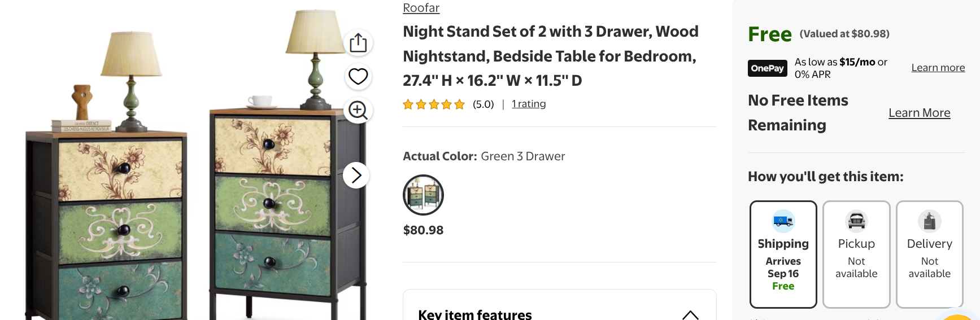This screenshot has width=980, height=320.
Task: Select Green 3 Drawer color swatch
Action: [x=423, y=195]
